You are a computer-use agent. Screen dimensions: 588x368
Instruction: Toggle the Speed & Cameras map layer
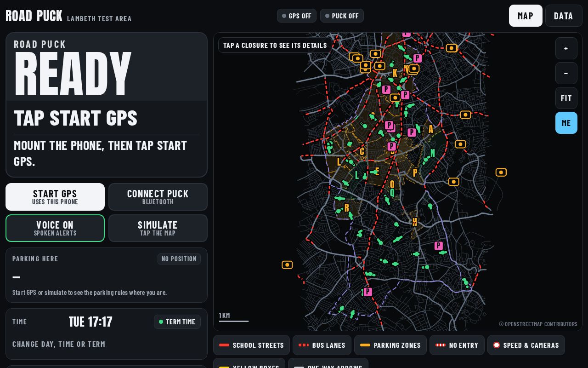pyautogui.click(x=526, y=345)
